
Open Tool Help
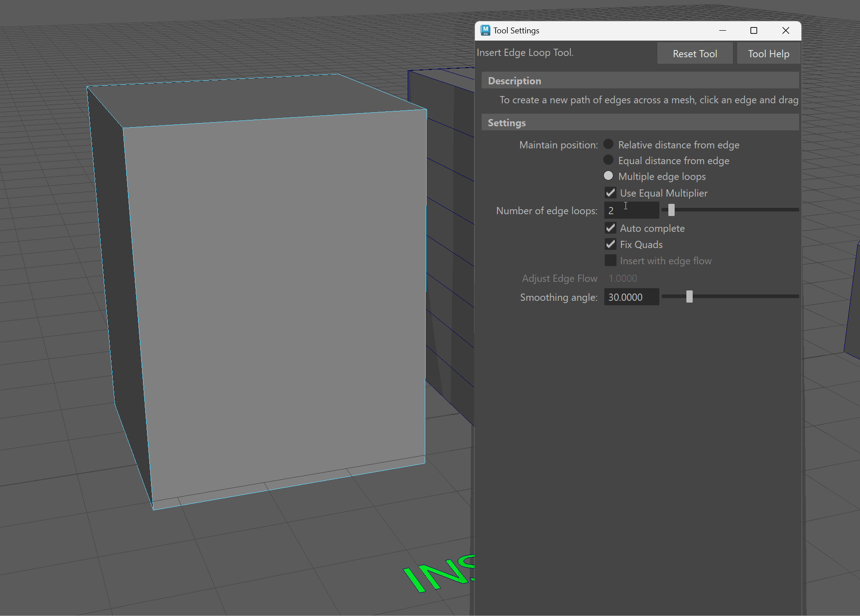[x=768, y=54]
